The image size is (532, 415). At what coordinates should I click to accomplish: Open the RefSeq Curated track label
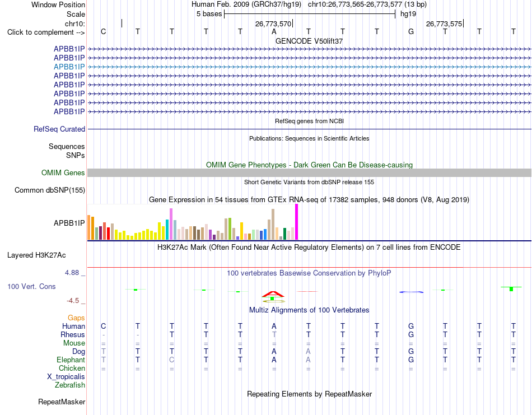[59, 129]
